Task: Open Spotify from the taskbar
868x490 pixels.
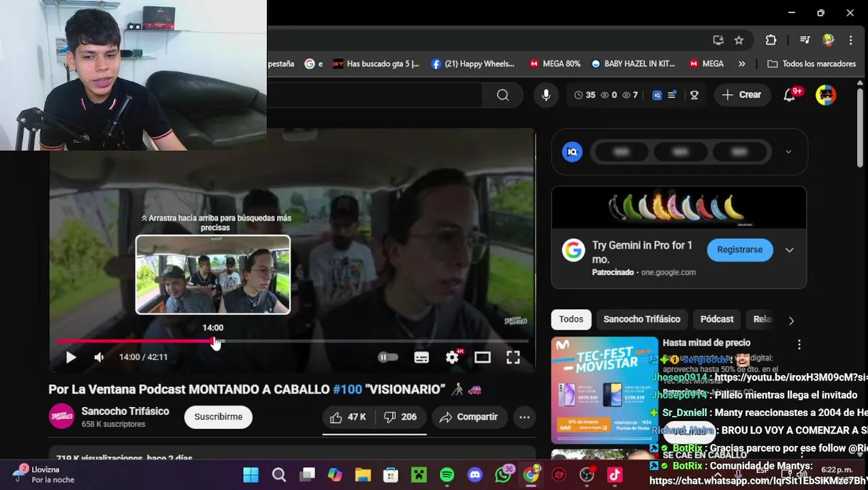Action: pyautogui.click(x=447, y=475)
